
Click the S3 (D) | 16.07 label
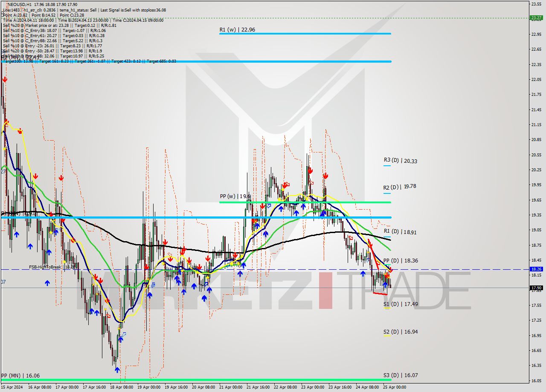tap(400, 375)
